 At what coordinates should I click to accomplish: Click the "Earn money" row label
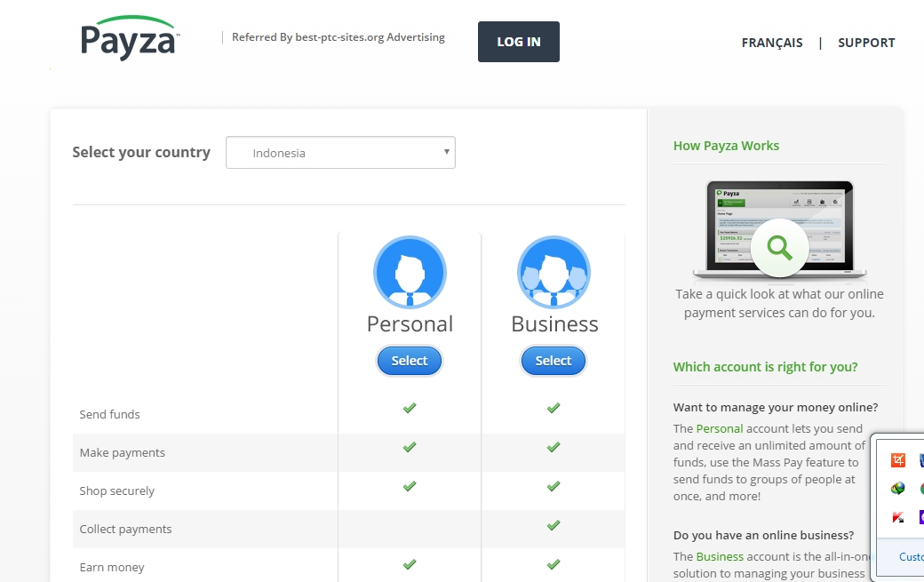coord(112,568)
